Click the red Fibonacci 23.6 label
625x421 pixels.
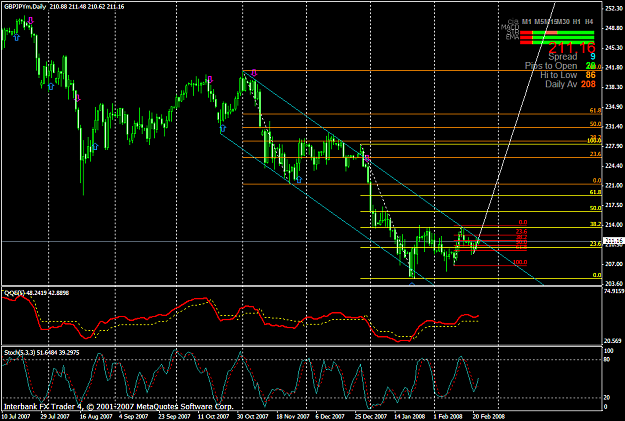[x=521, y=231]
